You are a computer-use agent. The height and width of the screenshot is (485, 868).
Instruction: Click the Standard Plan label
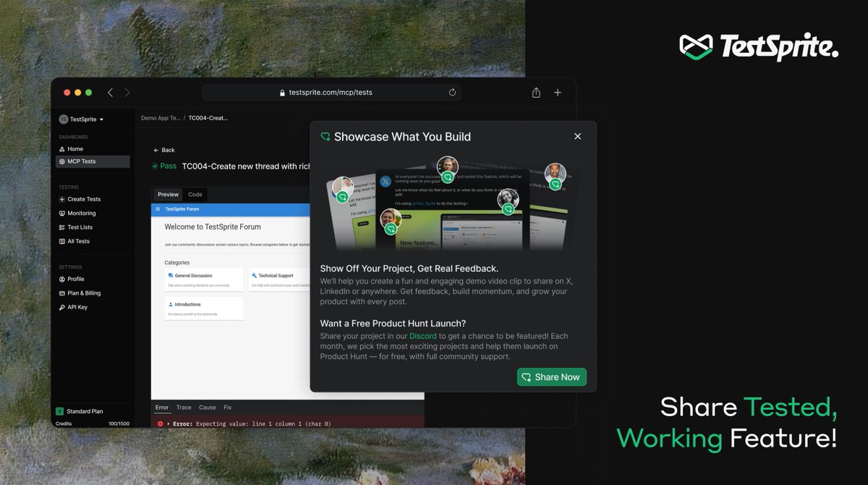pyautogui.click(x=85, y=411)
